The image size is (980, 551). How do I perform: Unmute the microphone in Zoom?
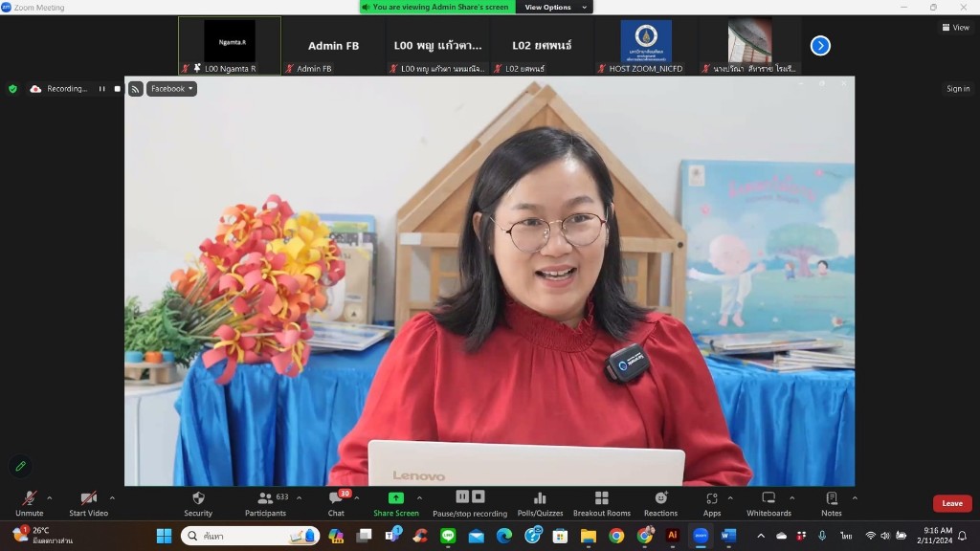click(x=30, y=503)
